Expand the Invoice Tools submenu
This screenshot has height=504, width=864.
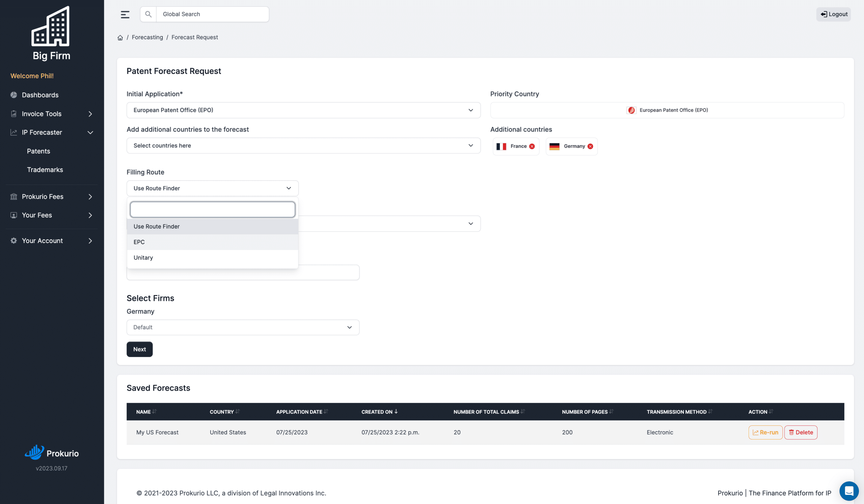point(90,114)
